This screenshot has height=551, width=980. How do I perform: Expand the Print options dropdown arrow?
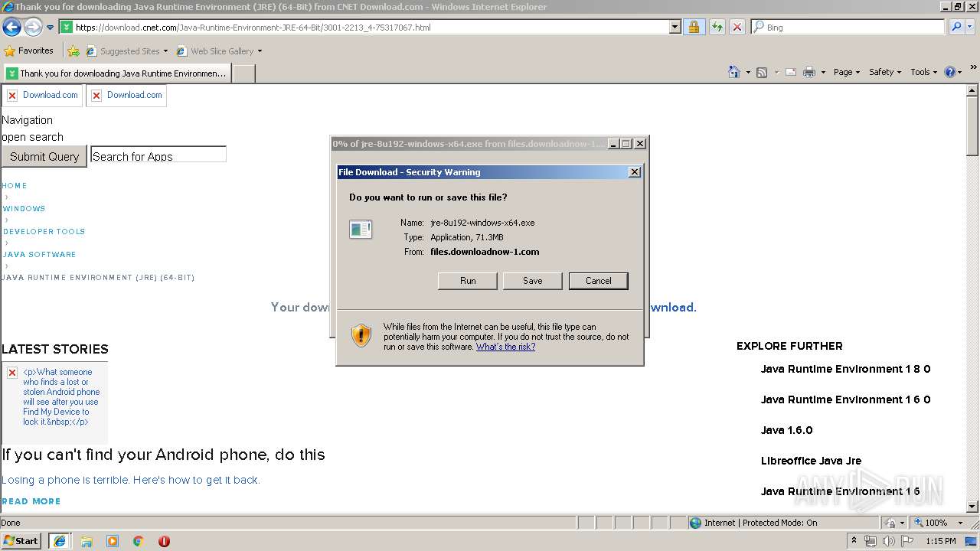click(x=823, y=72)
